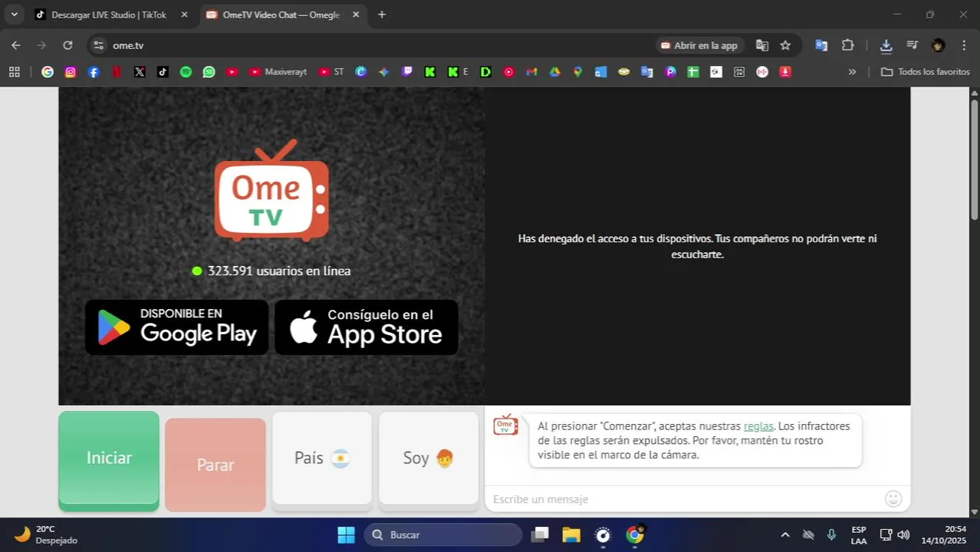Image resolution: width=980 pixels, height=552 pixels.
Task: Open the YouTube Music bookmark
Action: (x=508, y=71)
